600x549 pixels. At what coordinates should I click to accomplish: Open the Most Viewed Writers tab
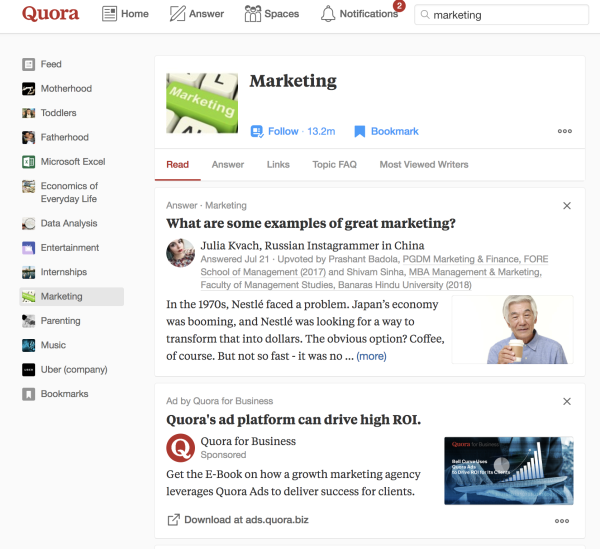tap(424, 165)
